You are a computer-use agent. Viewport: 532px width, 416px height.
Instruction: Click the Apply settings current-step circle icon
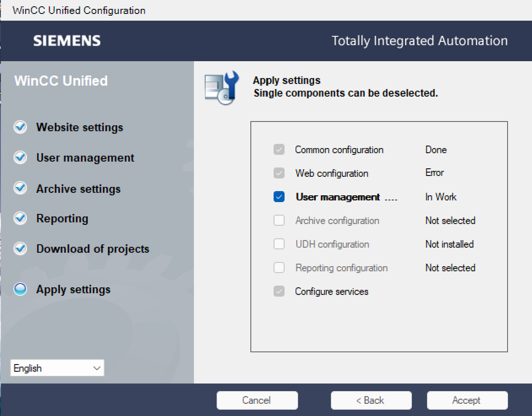[x=20, y=289]
